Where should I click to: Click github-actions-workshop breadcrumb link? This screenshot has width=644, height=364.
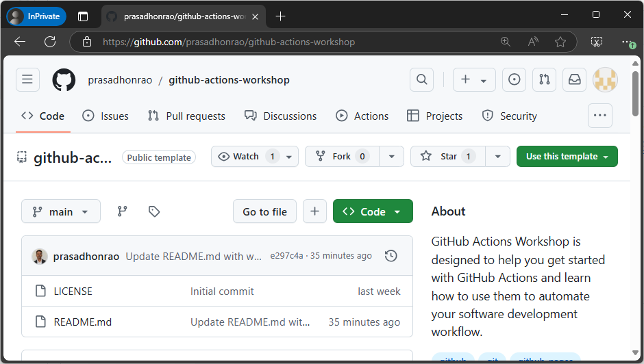pyautogui.click(x=230, y=80)
